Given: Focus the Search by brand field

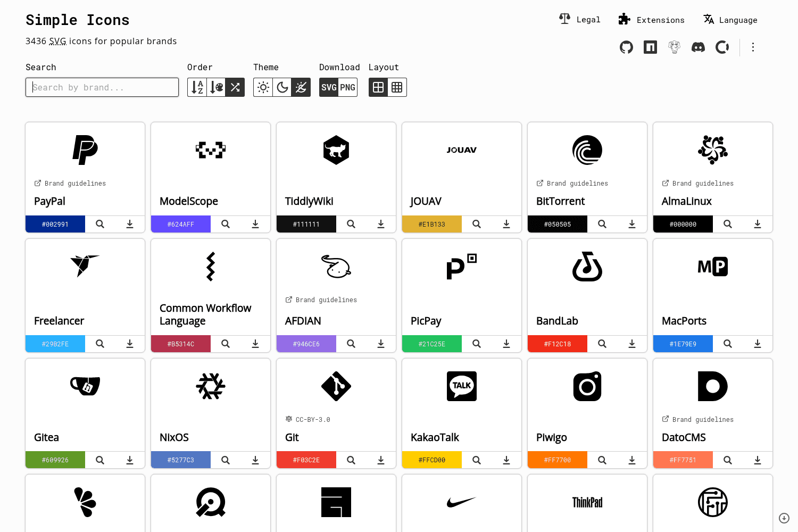Looking at the screenshot, I should coord(102,87).
